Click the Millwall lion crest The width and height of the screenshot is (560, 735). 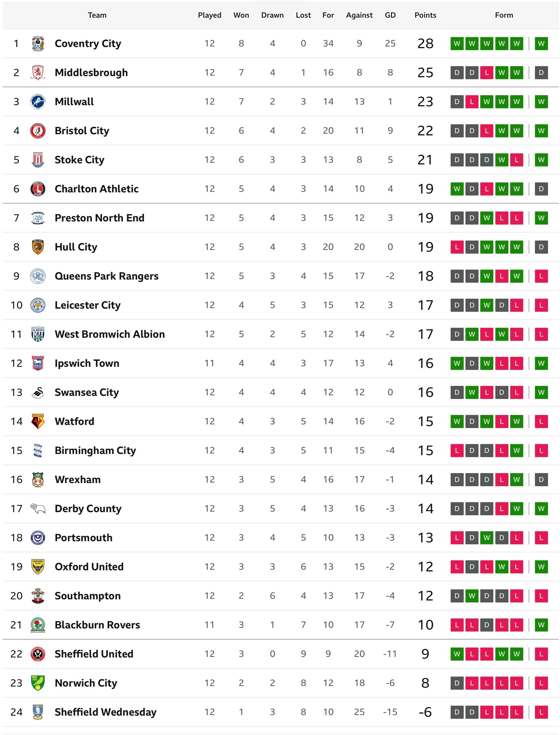38,101
